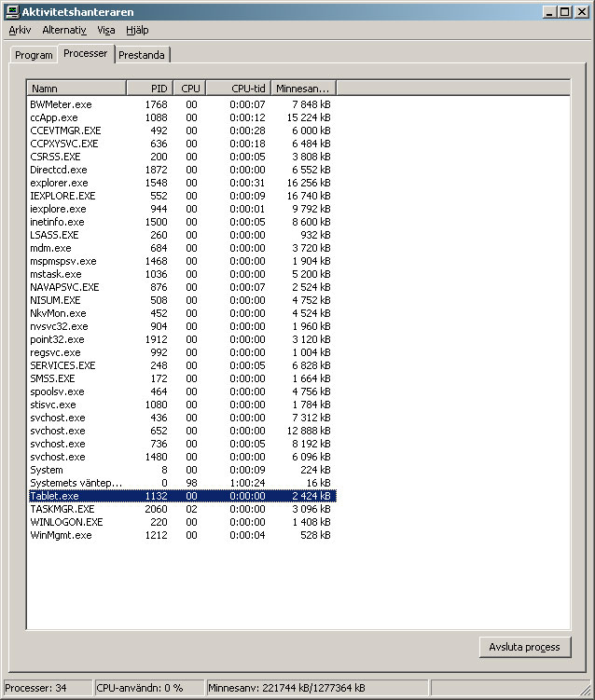Open the Alternativ menu

pos(63,30)
